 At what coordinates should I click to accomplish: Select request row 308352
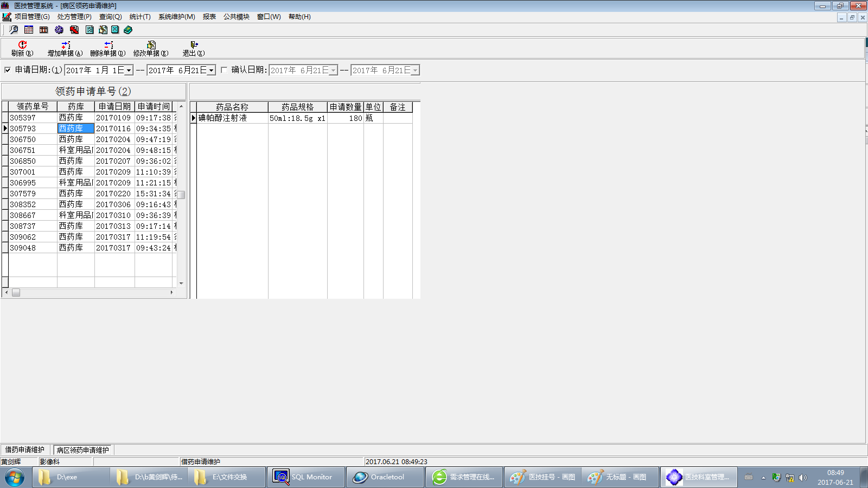click(90, 204)
